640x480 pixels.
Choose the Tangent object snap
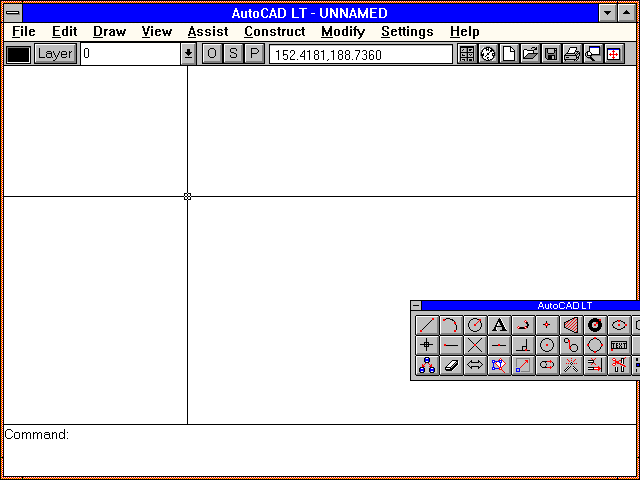point(571,345)
